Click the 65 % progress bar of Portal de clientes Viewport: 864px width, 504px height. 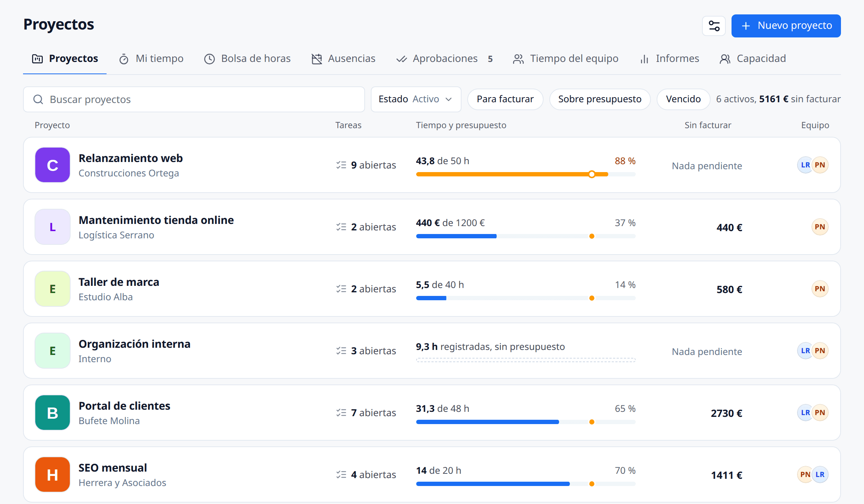tap(526, 422)
